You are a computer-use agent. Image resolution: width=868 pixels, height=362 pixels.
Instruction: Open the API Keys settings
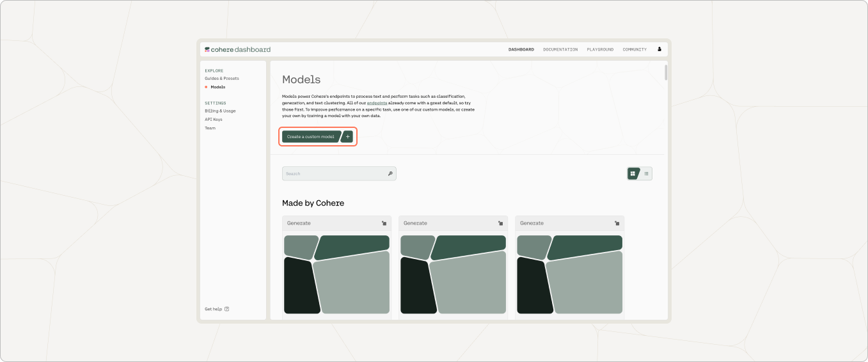click(214, 120)
